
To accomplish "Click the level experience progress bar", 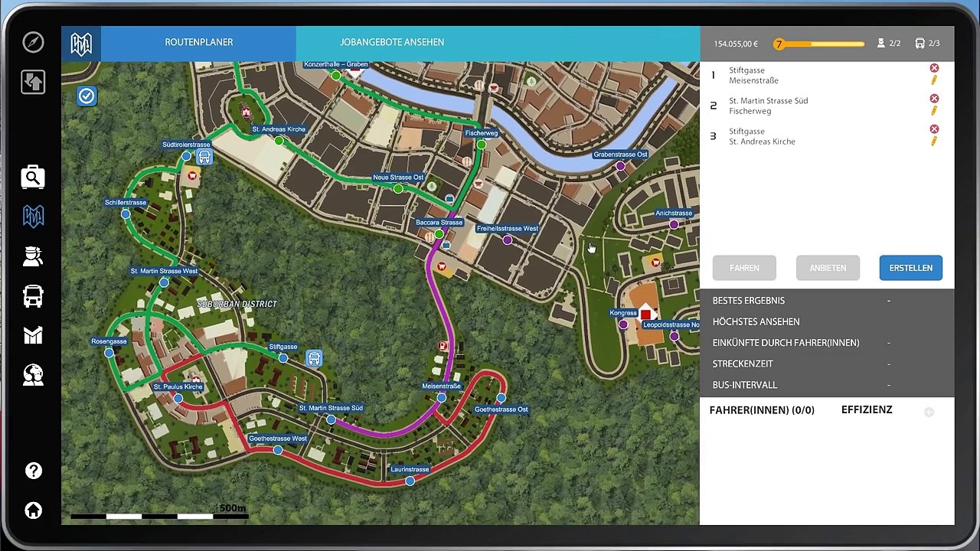I will coord(822,44).
